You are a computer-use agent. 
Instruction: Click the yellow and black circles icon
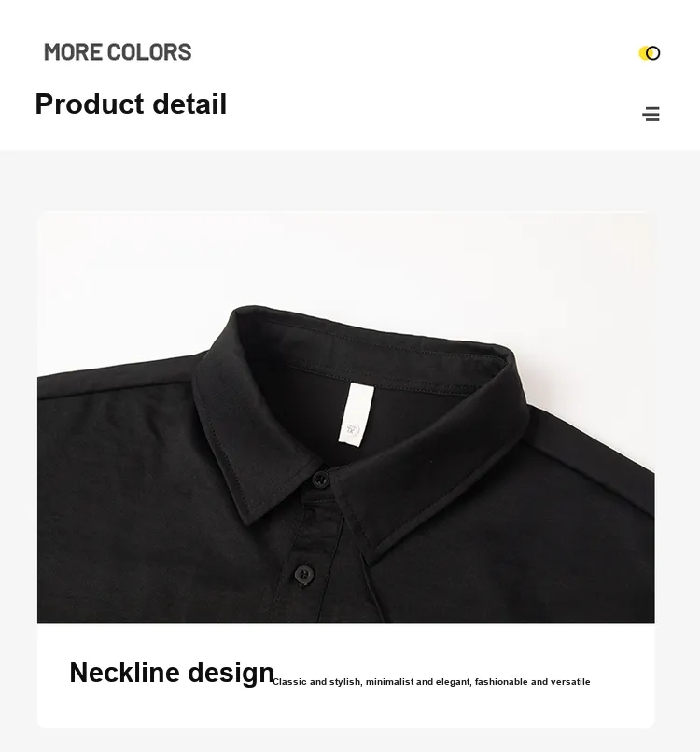pyautogui.click(x=650, y=53)
